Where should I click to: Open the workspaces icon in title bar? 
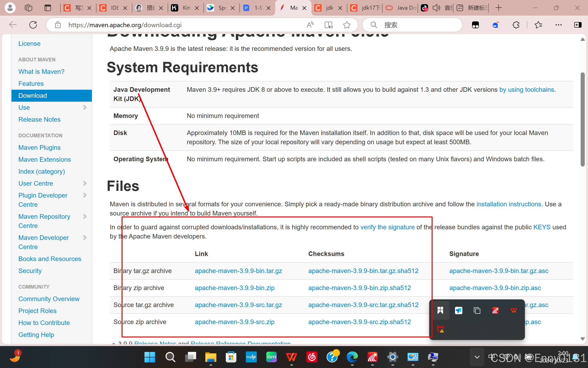click(x=28, y=8)
